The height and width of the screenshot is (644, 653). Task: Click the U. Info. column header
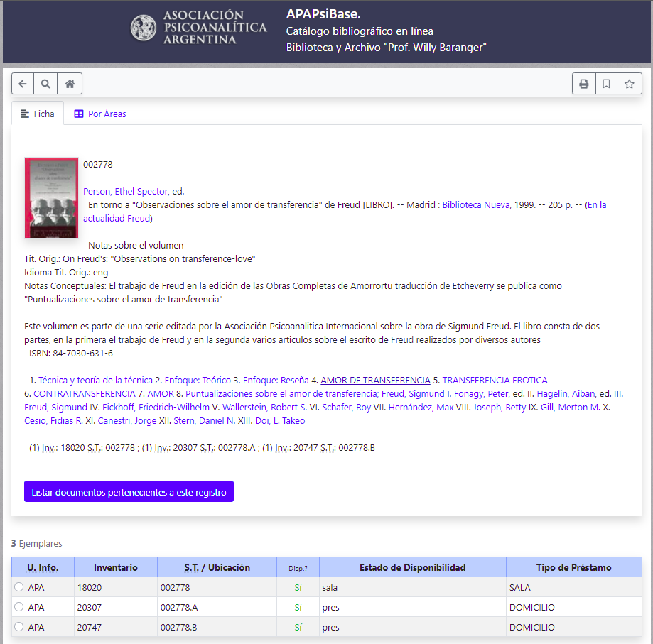point(43,567)
